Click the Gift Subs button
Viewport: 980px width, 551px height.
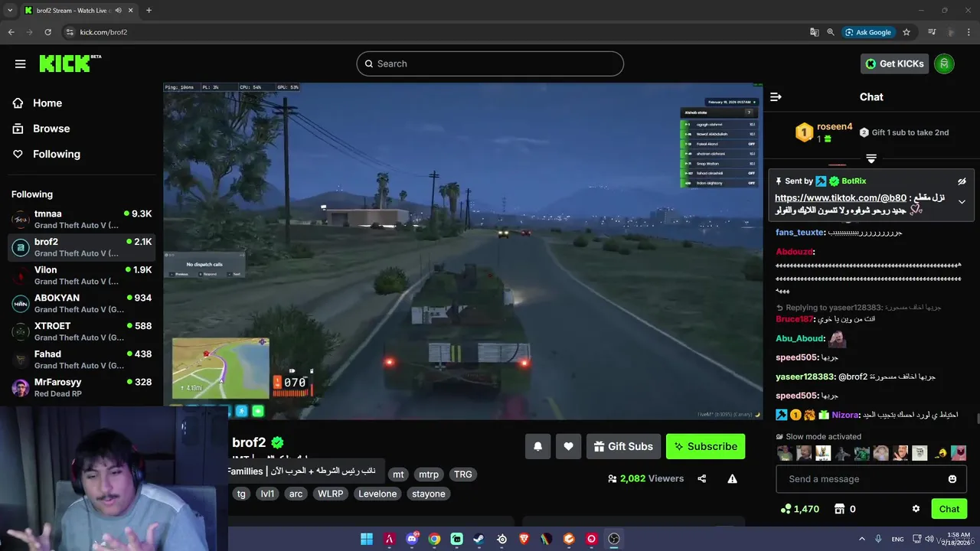(623, 446)
